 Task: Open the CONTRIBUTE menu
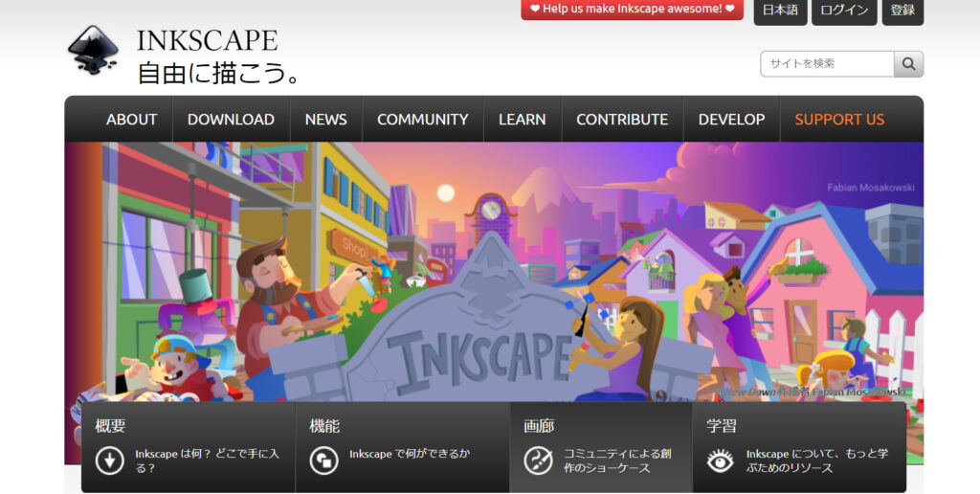point(622,120)
